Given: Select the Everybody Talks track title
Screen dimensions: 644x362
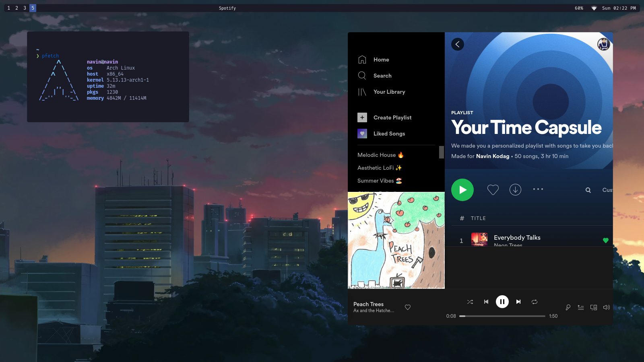Looking at the screenshot, I should point(517,238).
